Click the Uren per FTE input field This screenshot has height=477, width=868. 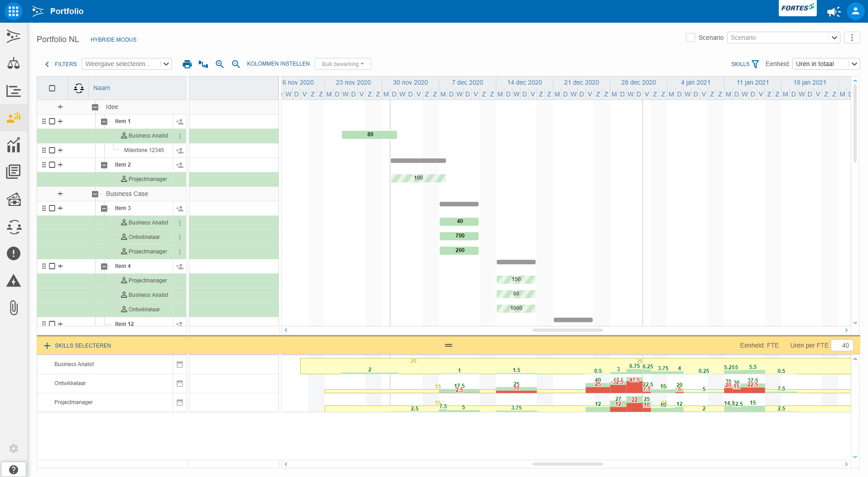click(842, 345)
